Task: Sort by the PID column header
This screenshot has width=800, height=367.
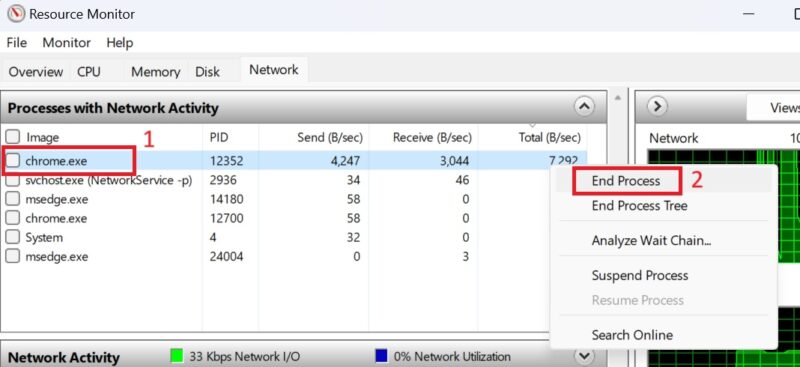Action: 219,137
